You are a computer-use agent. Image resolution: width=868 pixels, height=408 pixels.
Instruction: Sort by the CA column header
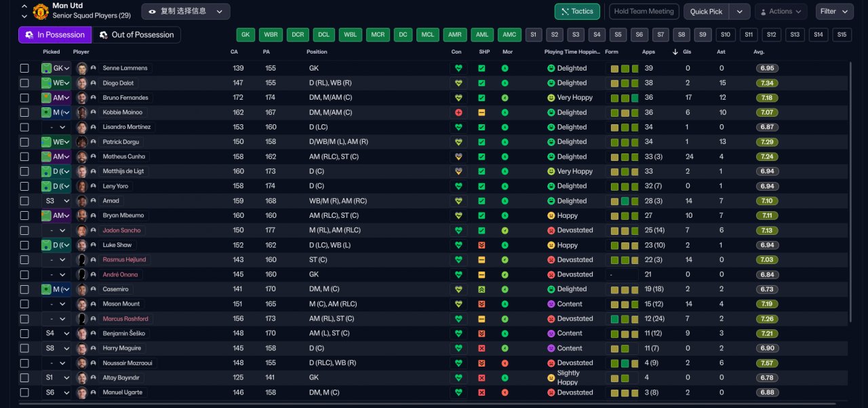(235, 52)
